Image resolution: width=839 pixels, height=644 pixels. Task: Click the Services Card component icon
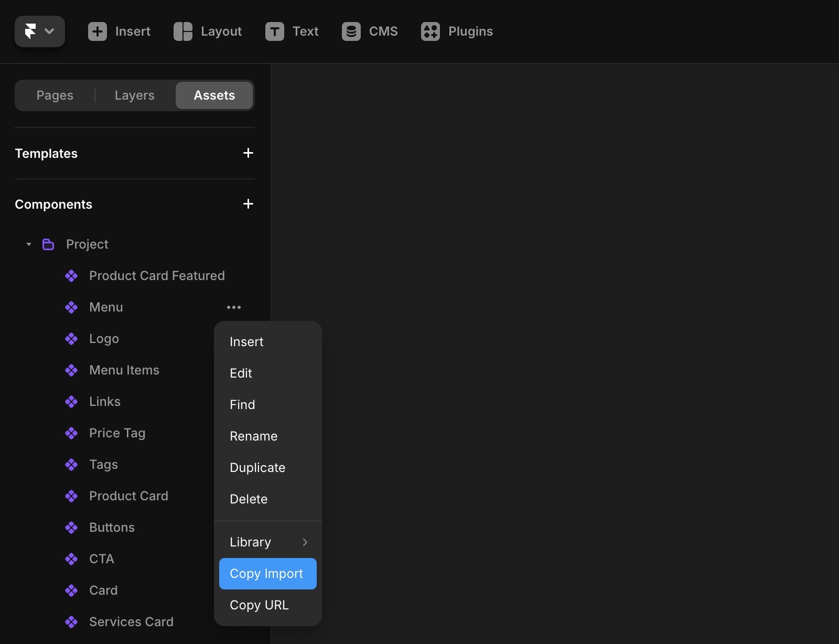pos(71,622)
